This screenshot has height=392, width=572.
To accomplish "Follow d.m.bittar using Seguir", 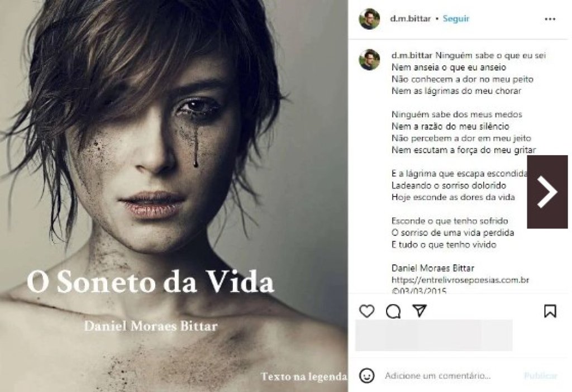I will pos(456,18).
